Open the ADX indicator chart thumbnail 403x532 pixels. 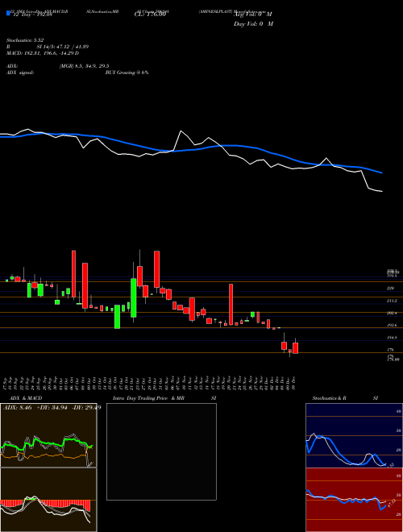coord(48,435)
